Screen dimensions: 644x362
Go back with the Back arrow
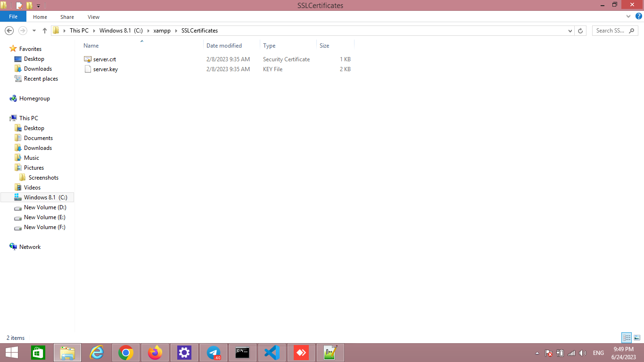pos(9,30)
